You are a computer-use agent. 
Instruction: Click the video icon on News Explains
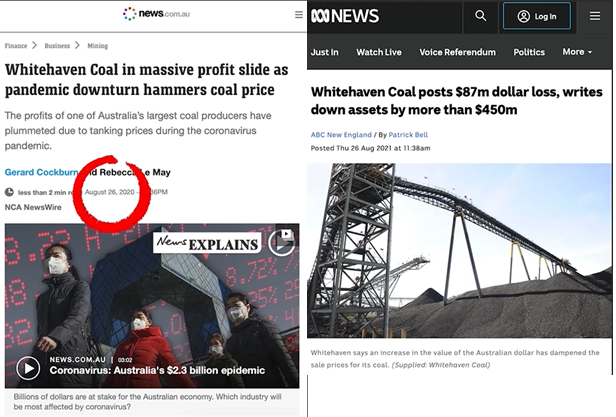tap(282, 241)
